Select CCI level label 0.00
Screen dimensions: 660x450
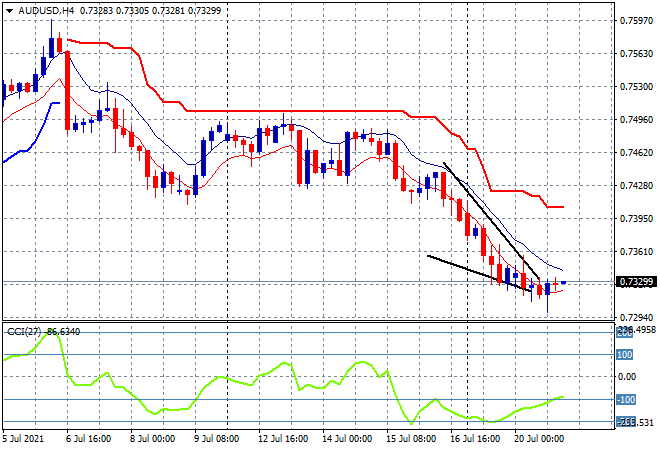tap(627, 377)
